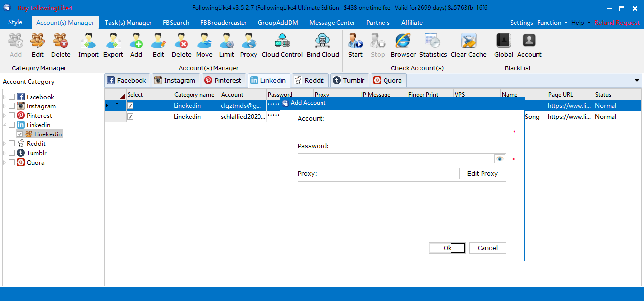Uncheck Select box for cfqztmds account row
Image resolution: width=644 pixels, height=301 pixels.
(130, 106)
